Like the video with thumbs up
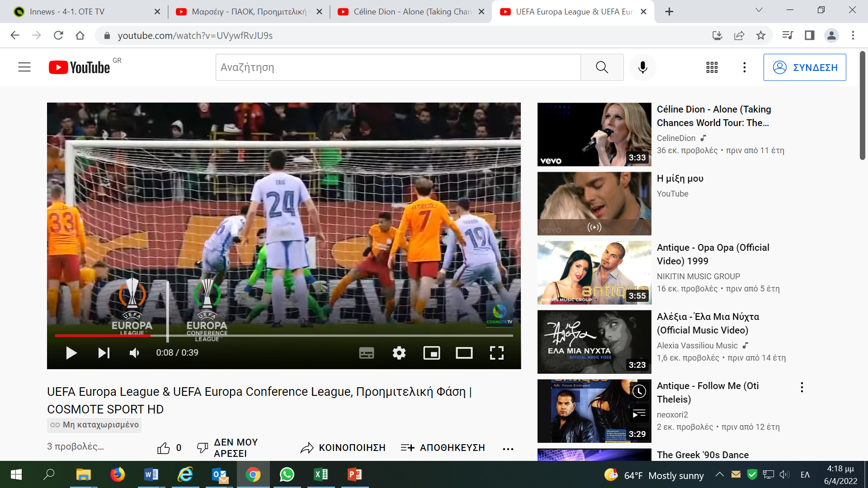Viewport: 868px width, 488px height. (x=164, y=448)
